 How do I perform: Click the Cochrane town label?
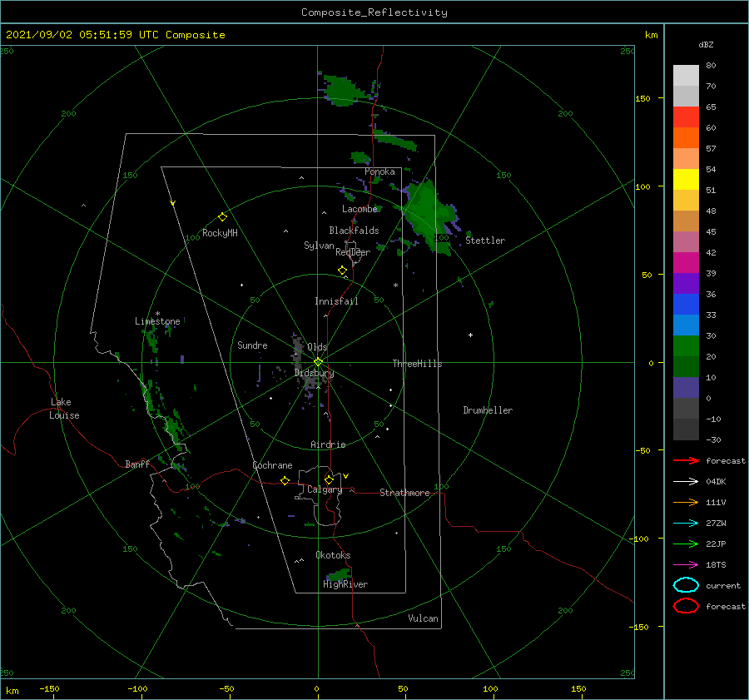(272, 465)
